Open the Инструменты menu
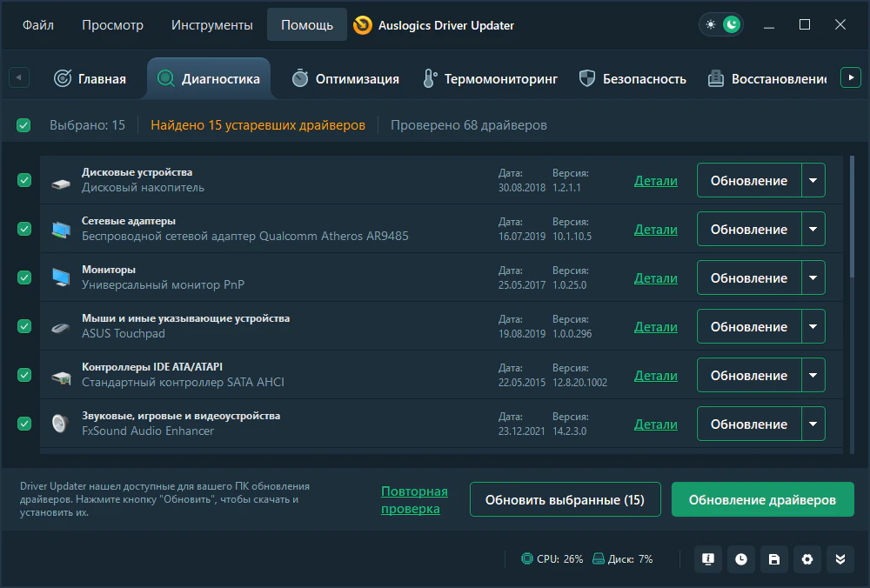Screen dimensions: 870x588 pyautogui.click(x=212, y=25)
